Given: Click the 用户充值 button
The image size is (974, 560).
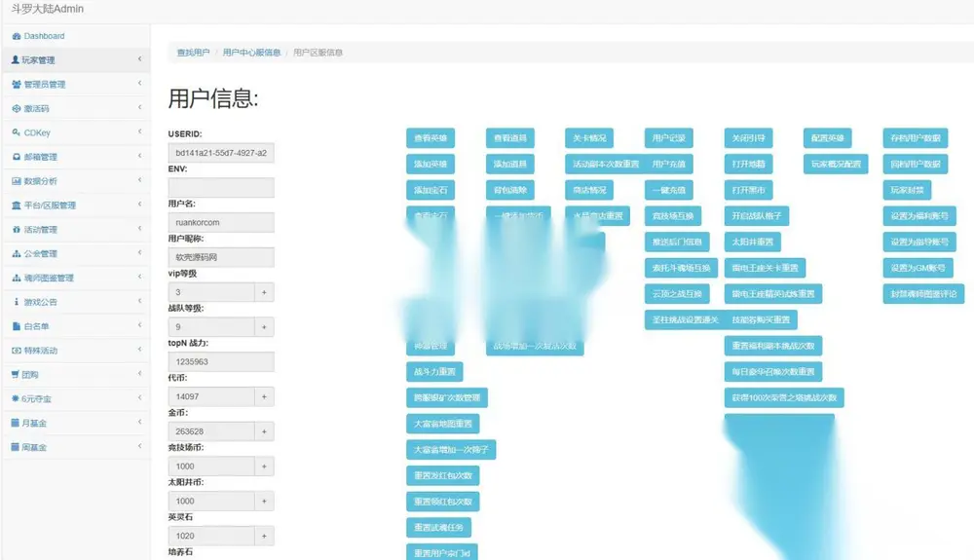Looking at the screenshot, I should click(x=669, y=164).
